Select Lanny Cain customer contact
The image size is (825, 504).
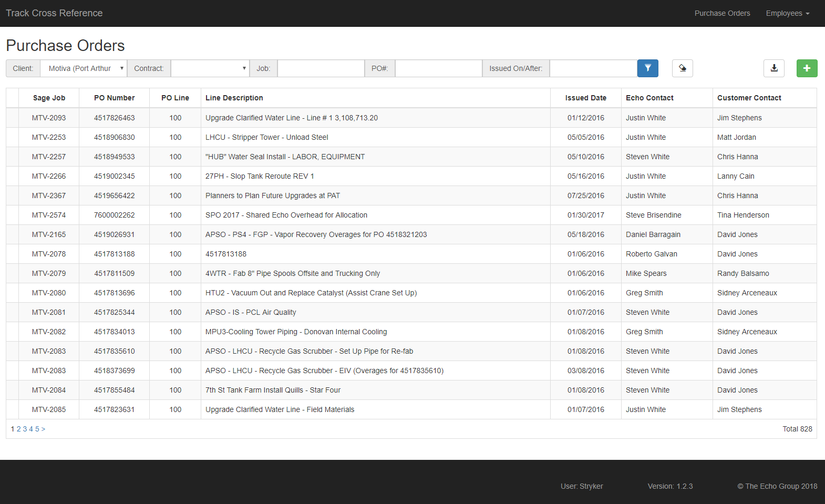736,176
